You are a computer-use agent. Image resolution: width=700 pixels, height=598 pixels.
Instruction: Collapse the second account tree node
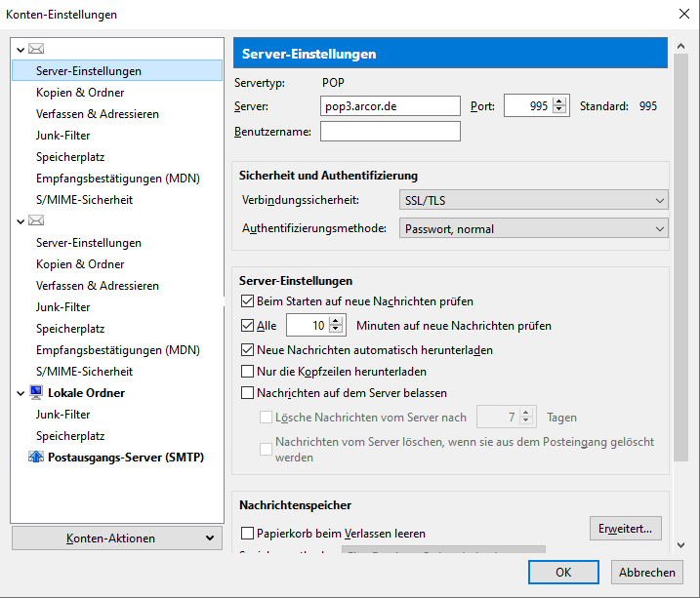[x=21, y=221]
